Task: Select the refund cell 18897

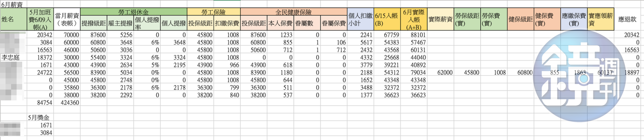Action: (627, 73)
